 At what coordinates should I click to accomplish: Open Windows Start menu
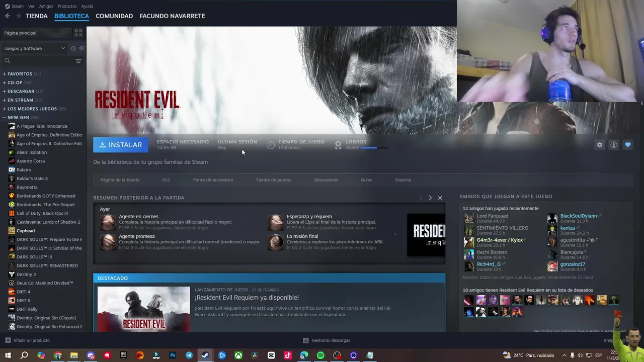(8, 355)
